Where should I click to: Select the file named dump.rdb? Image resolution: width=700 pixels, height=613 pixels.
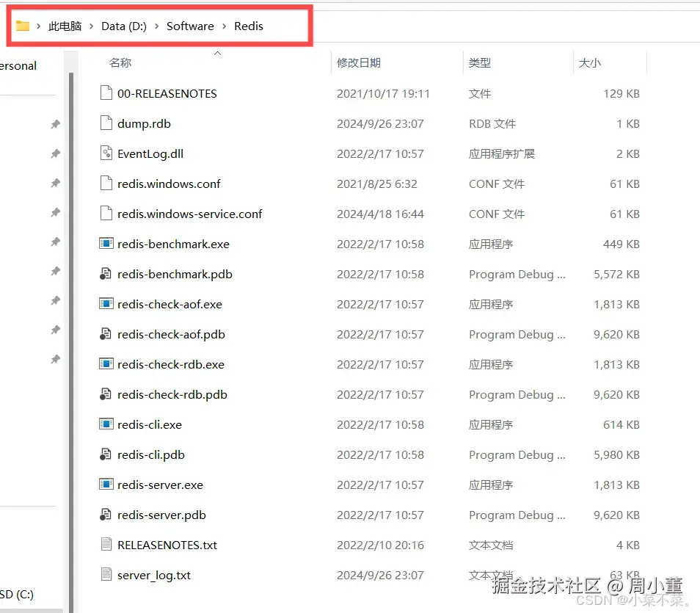tap(144, 124)
